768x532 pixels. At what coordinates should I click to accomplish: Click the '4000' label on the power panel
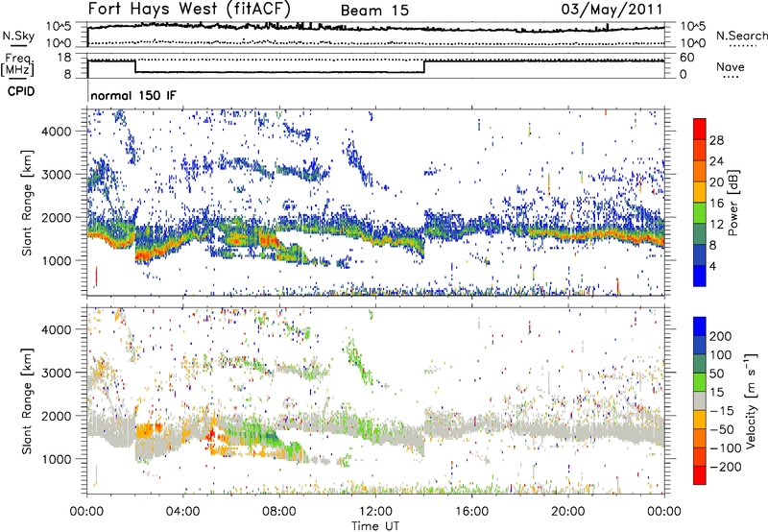[x=56, y=132]
